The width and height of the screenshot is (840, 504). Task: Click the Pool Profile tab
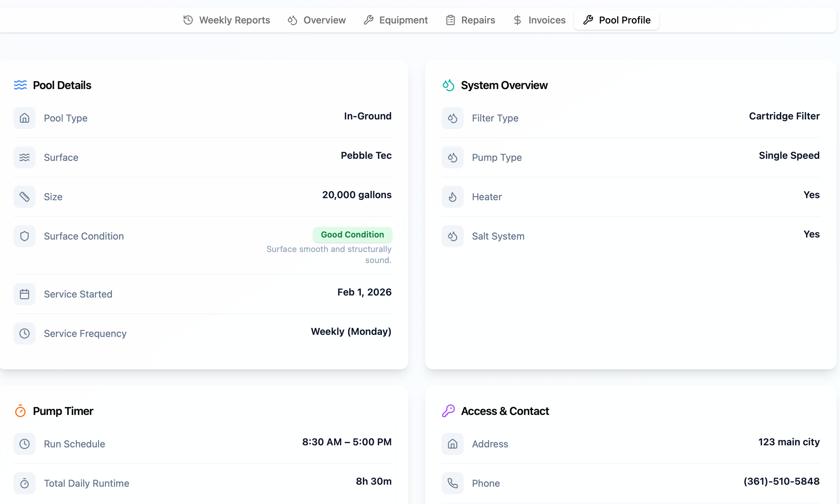(617, 20)
